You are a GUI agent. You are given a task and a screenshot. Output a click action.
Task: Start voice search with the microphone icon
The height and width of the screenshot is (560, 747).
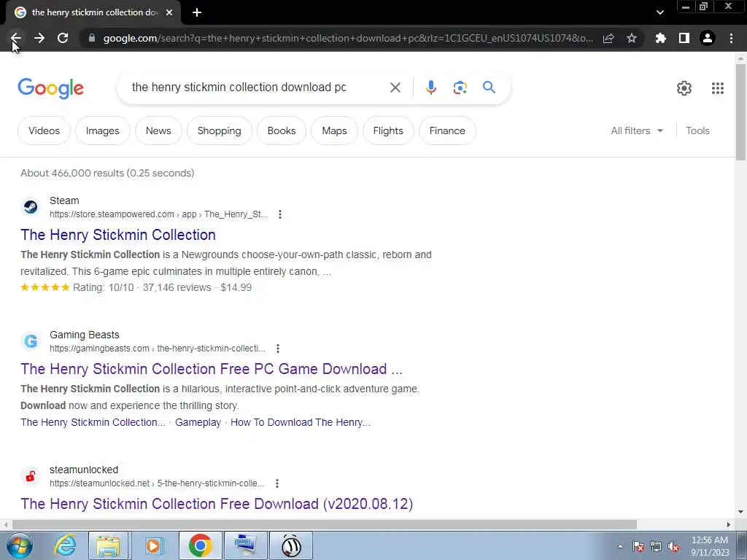pyautogui.click(x=430, y=87)
